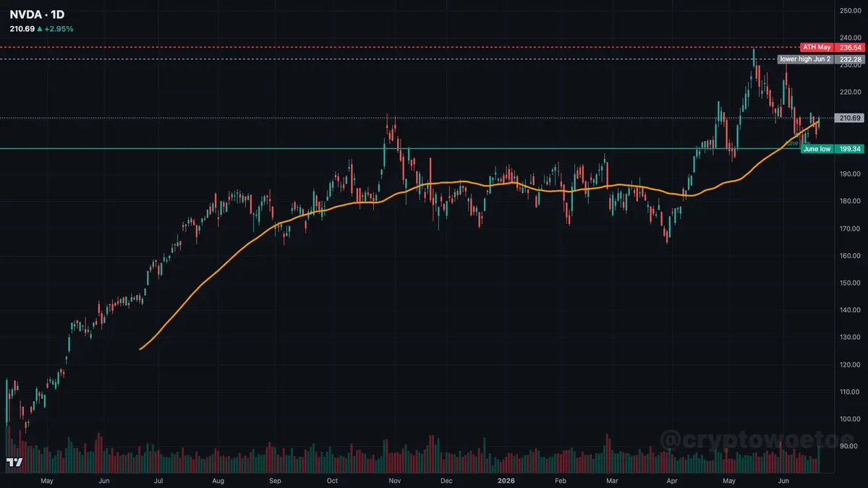Click the Sep label on time axis
The width and height of the screenshot is (868, 488).
pos(275,480)
